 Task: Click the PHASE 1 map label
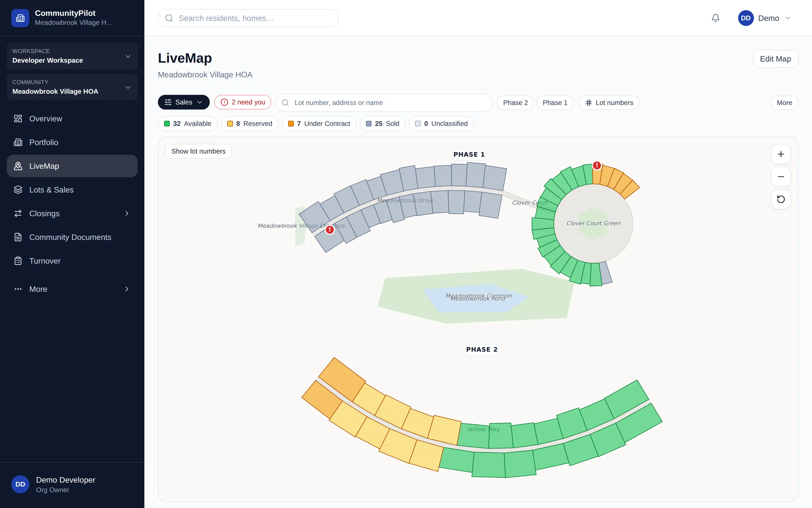[x=469, y=154]
